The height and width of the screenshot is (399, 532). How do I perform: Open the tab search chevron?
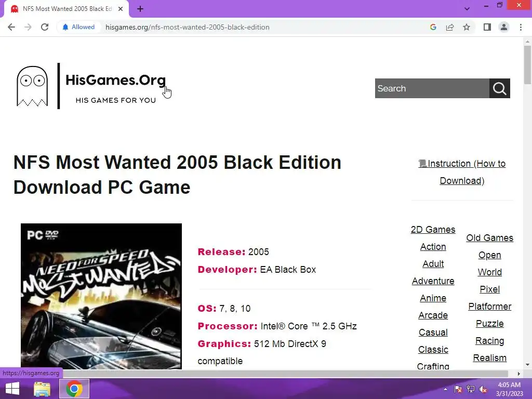pyautogui.click(x=467, y=9)
